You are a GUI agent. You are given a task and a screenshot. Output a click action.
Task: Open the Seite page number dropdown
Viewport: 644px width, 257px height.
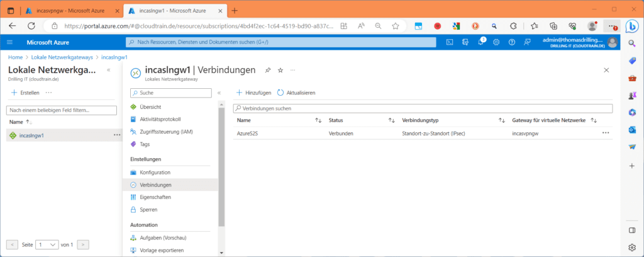[x=47, y=244]
